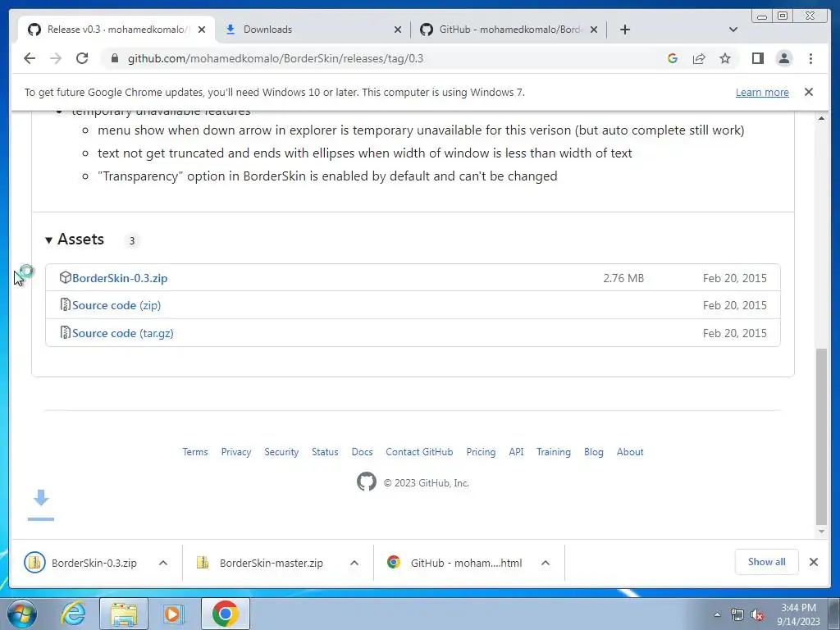The width and height of the screenshot is (840, 630).
Task: Click the muted volume tray icon
Action: coord(757,614)
